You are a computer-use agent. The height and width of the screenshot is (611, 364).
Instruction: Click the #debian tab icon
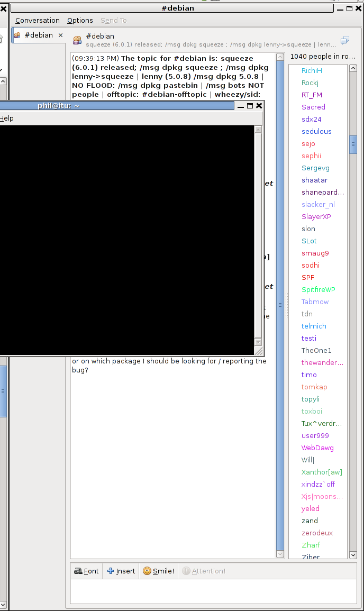(17, 35)
